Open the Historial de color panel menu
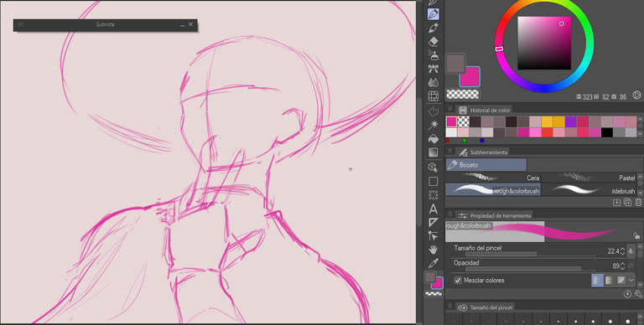644x325 pixels. click(449, 110)
